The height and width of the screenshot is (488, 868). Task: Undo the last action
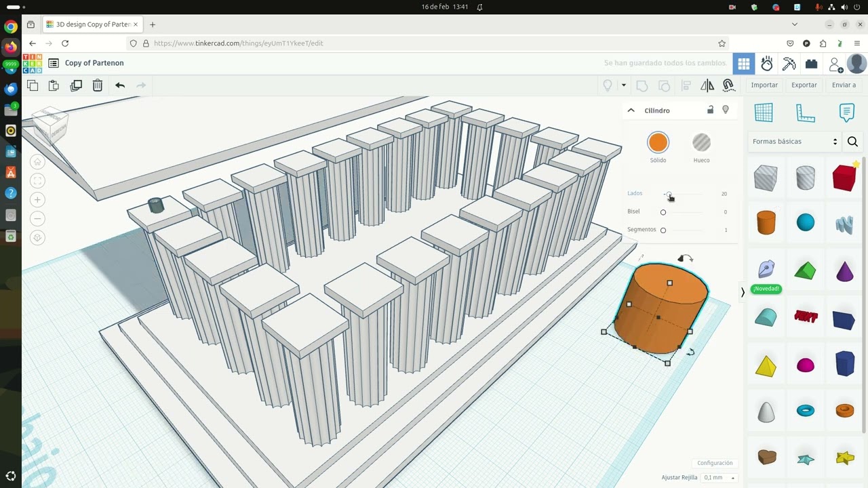point(120,85)
